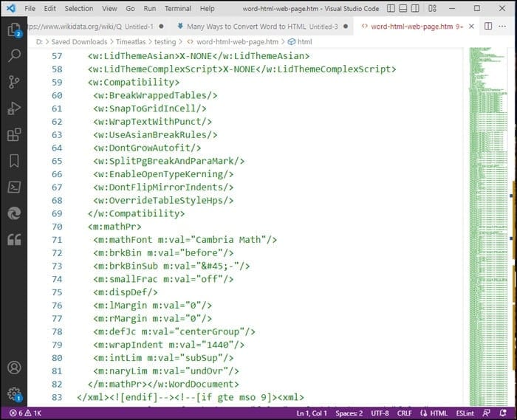Image resolution: width=517 pixels, height=420 pixels.
Task: Open the Run menu
Action: (150, 9)
